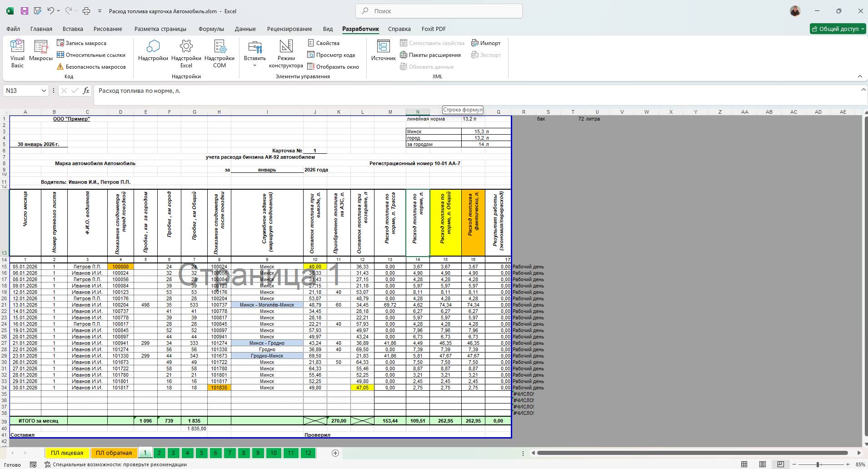868x469 pixels.
Task: Zoom in with the plus icon
Action: click(848, 464)
